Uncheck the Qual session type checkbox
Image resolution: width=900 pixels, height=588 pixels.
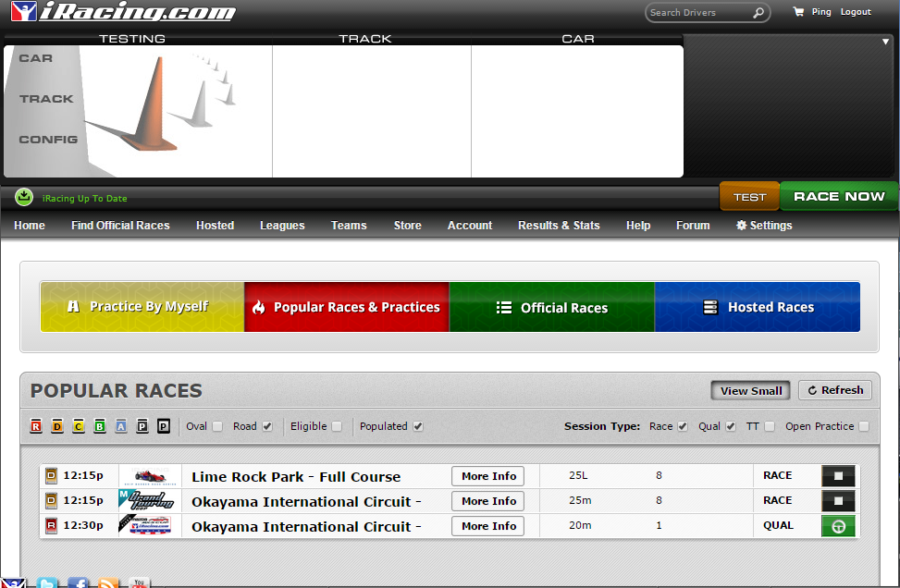(x=731, y=426)
